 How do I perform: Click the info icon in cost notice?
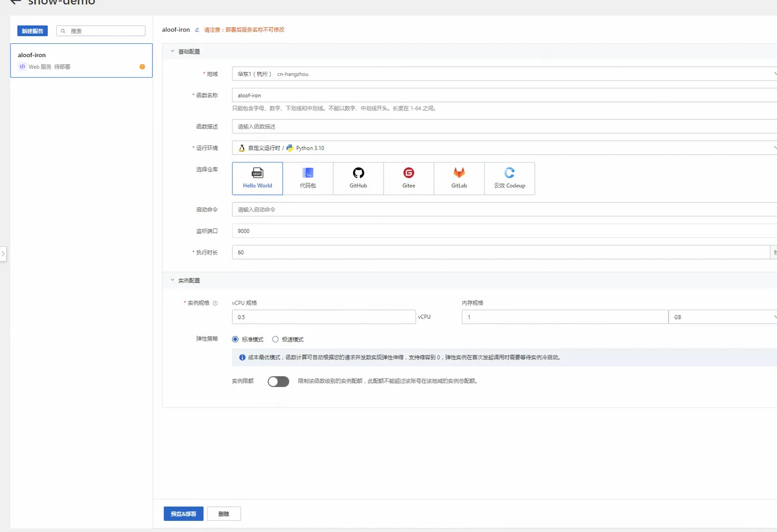pyautogui.click(x=242, y=358)
